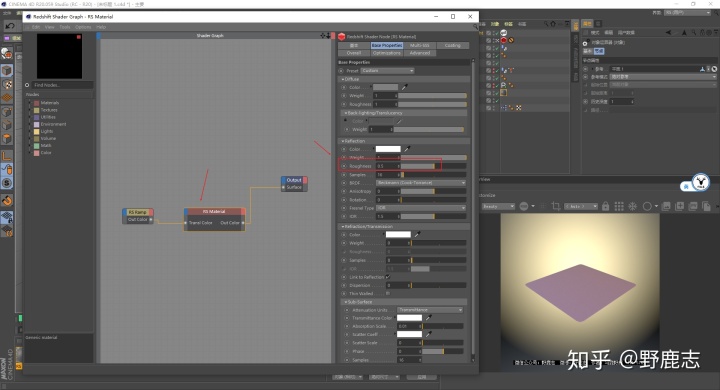Open the BRDF dropdown
720x390 pixels.
(x=421, y=183)
